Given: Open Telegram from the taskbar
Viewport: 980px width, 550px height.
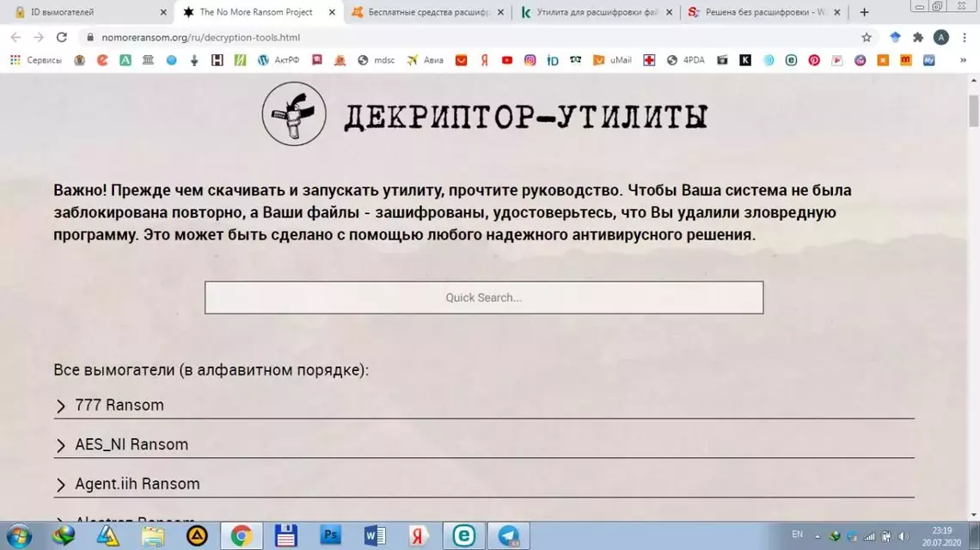Looking at the screenshot, I should (x=509, y=535).
